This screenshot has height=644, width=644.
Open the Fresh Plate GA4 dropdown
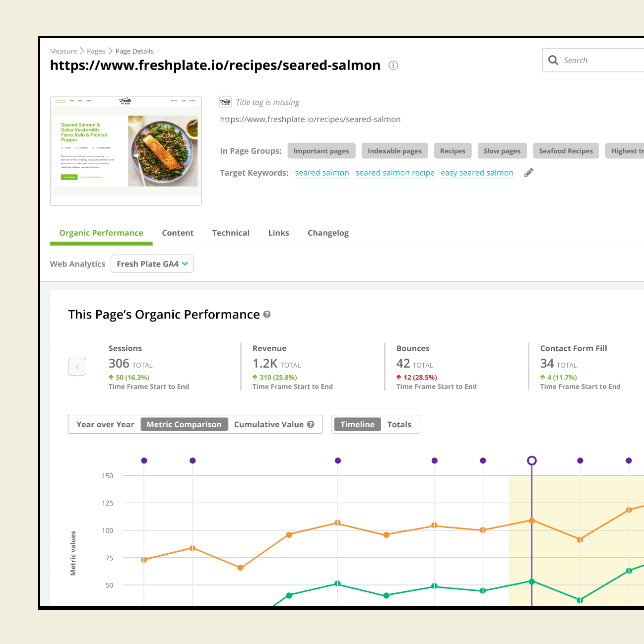[152, 264]
